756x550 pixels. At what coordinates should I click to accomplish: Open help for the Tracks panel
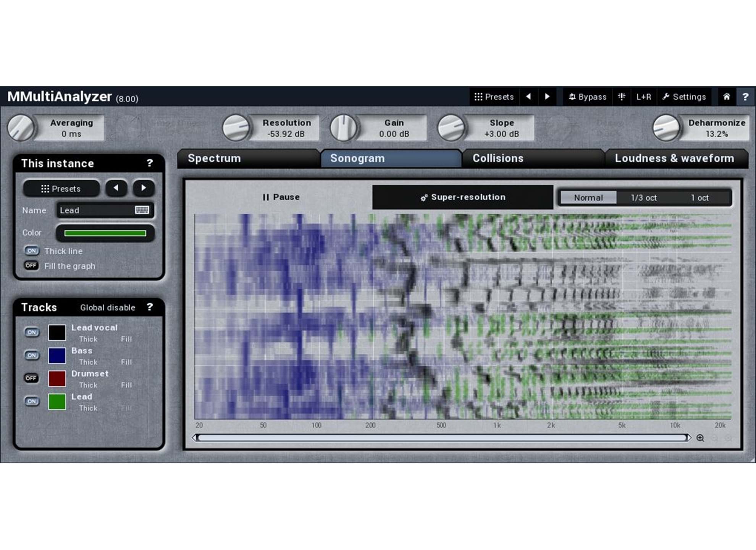click(x=150, y=307)
